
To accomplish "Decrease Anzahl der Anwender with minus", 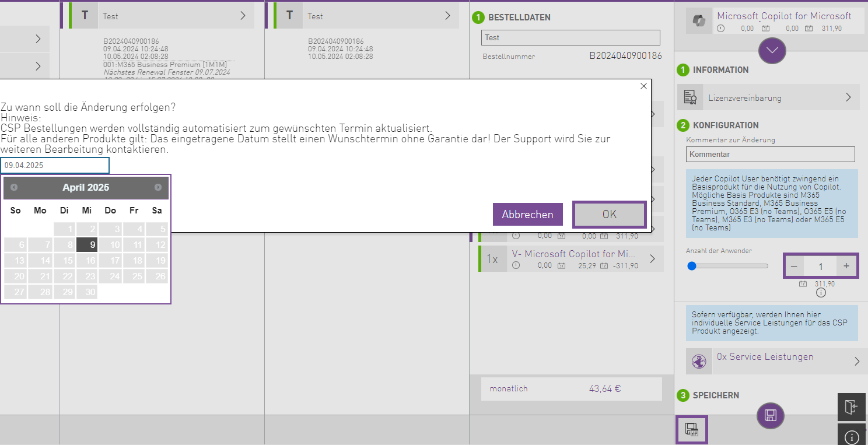I will (x=793, y=266).
